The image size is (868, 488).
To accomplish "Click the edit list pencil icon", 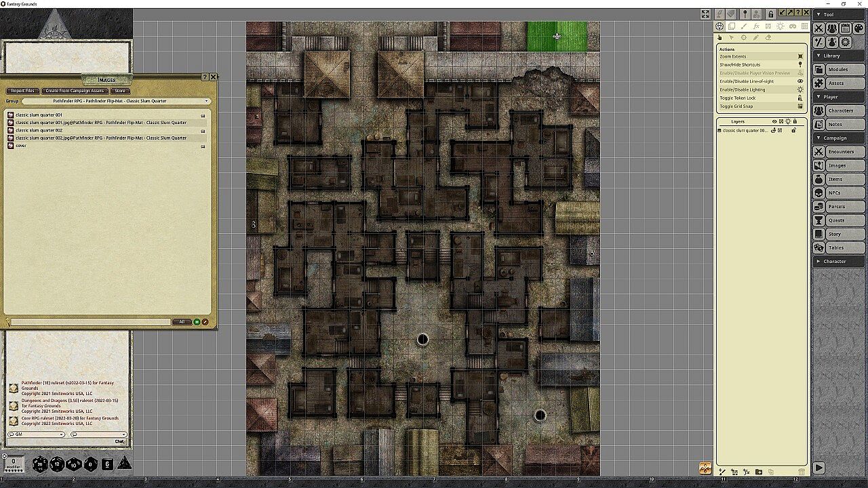I will click(x=205, y=322).
